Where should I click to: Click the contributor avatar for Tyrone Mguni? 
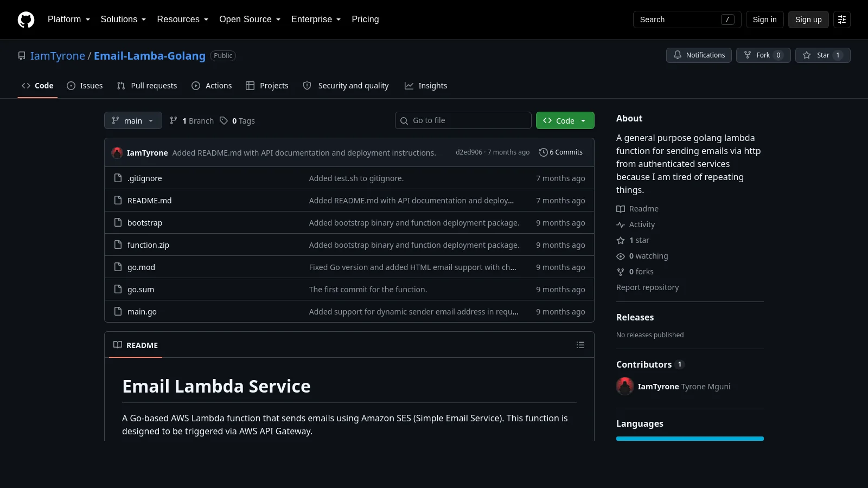point(625,386)
